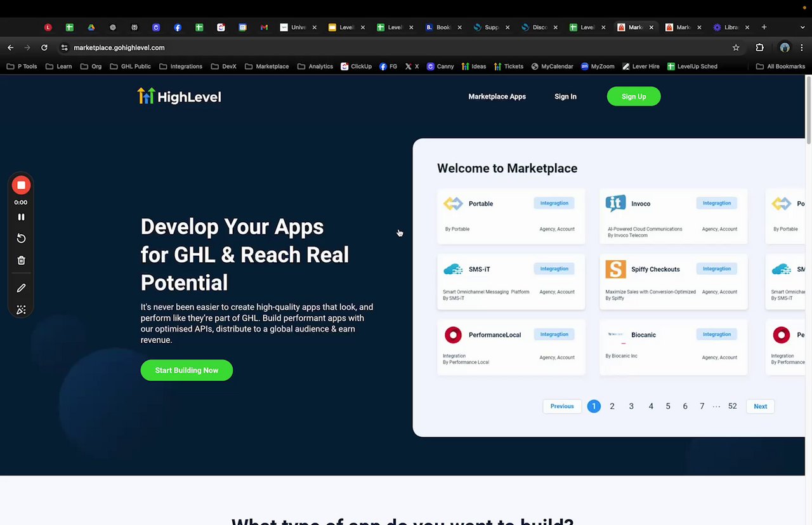Pause the recording in the recorder toolbar

[21, 217]
